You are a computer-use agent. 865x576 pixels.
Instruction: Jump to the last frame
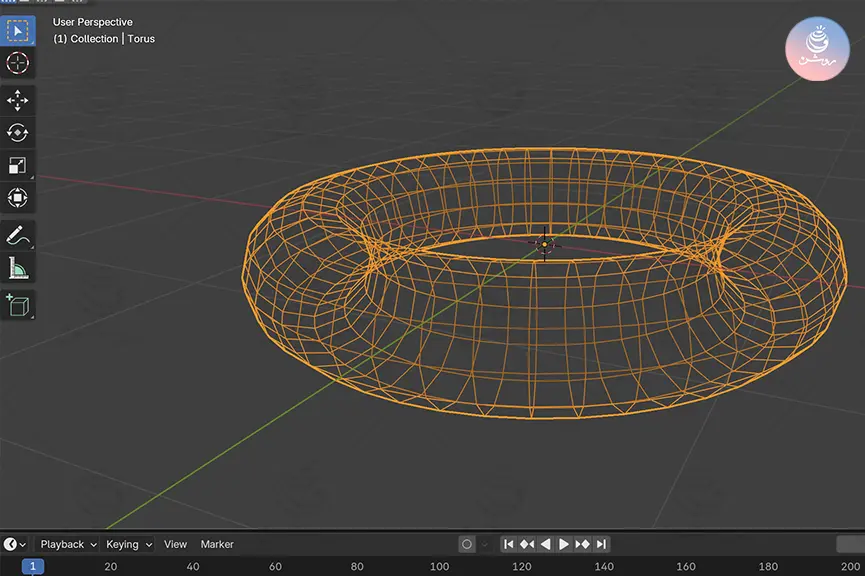click(601, 545)
